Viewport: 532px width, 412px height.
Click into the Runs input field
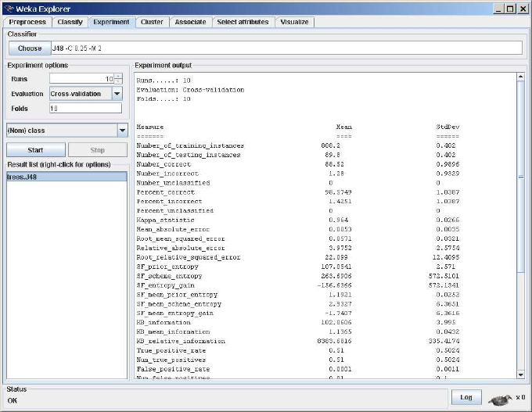[82, 79]
